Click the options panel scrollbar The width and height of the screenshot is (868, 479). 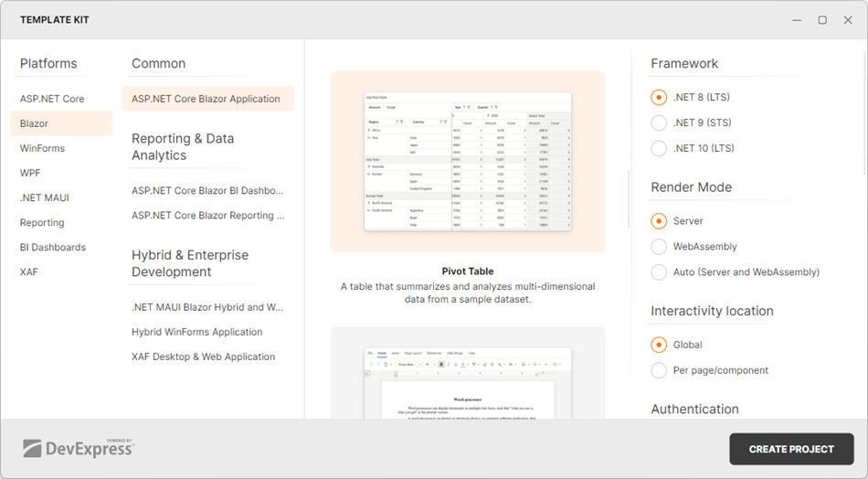[864, 113]
